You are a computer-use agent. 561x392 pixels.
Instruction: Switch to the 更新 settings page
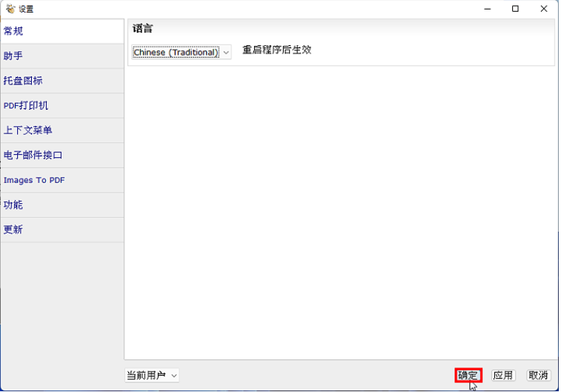tap(62, 230)
